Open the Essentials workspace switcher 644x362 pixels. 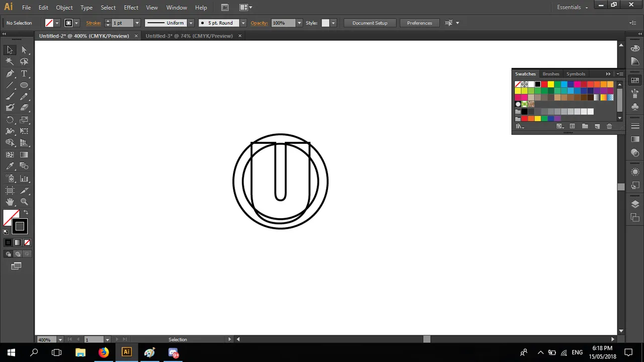coord(573,7)
